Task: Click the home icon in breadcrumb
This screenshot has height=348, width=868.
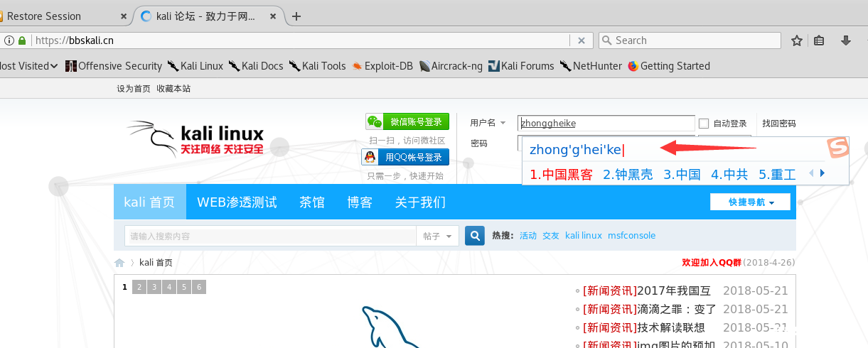Action: 119,263
